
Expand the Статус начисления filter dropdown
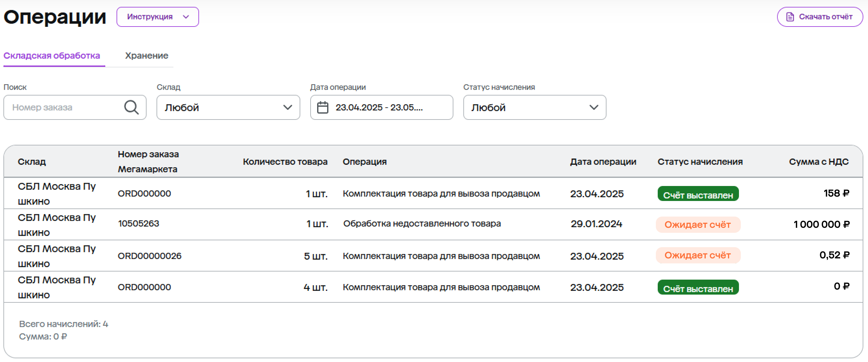pos(534,107)
